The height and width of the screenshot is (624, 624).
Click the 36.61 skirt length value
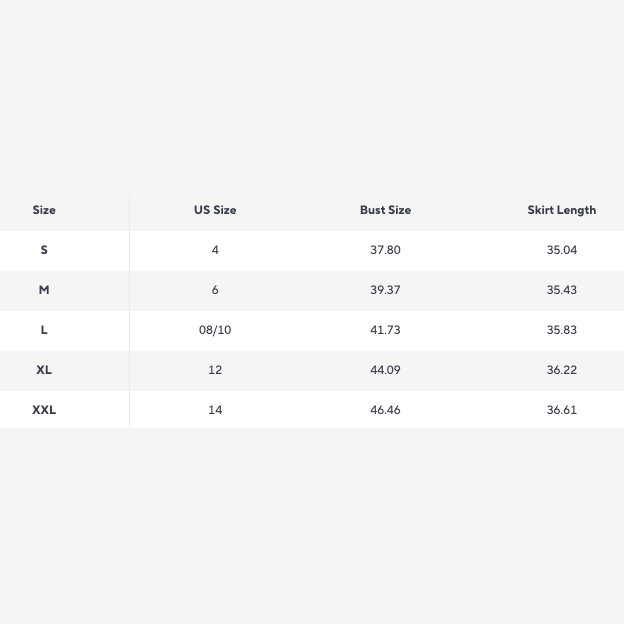(561, 410)
